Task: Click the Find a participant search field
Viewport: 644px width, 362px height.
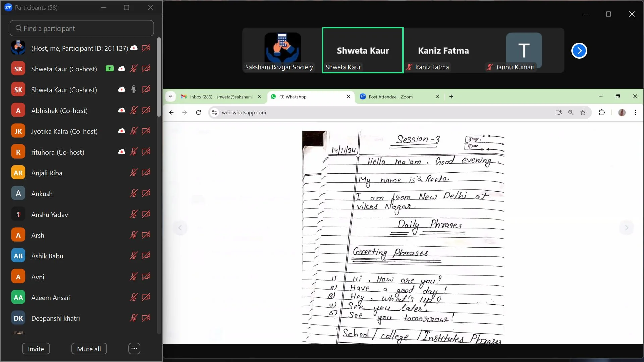Action: 82,28
